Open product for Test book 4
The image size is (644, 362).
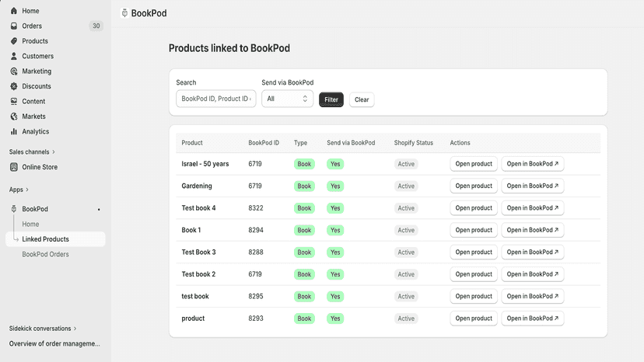tap(474, 208)
